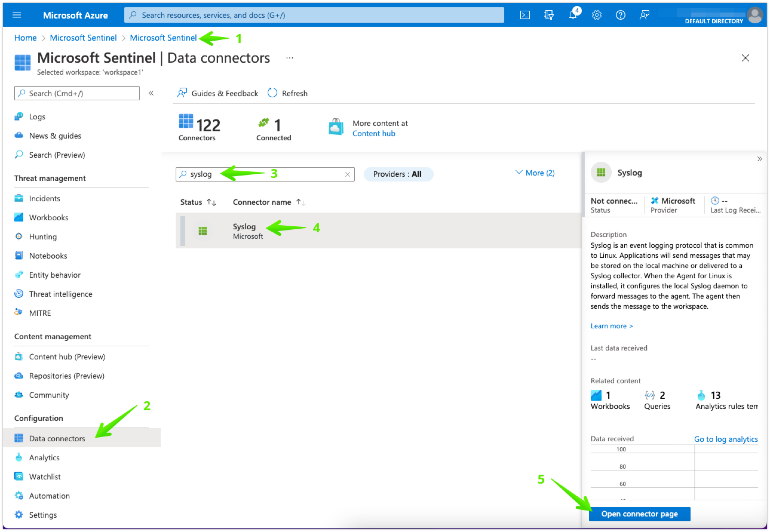
Task: Open Logs in the sidebar
Action: coord(37,117)
